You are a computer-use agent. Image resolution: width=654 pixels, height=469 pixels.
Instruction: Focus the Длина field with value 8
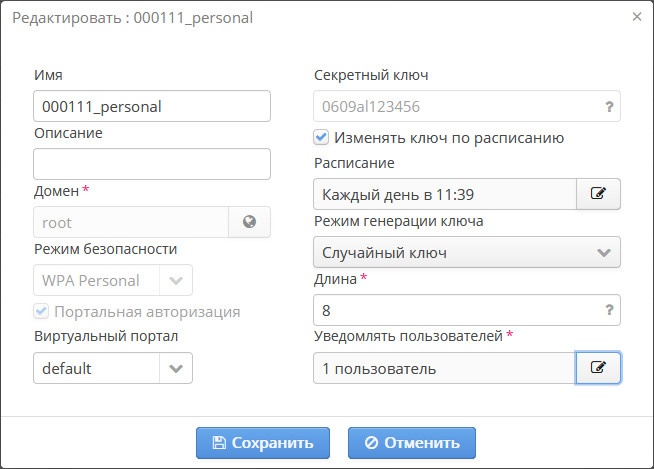455,310
